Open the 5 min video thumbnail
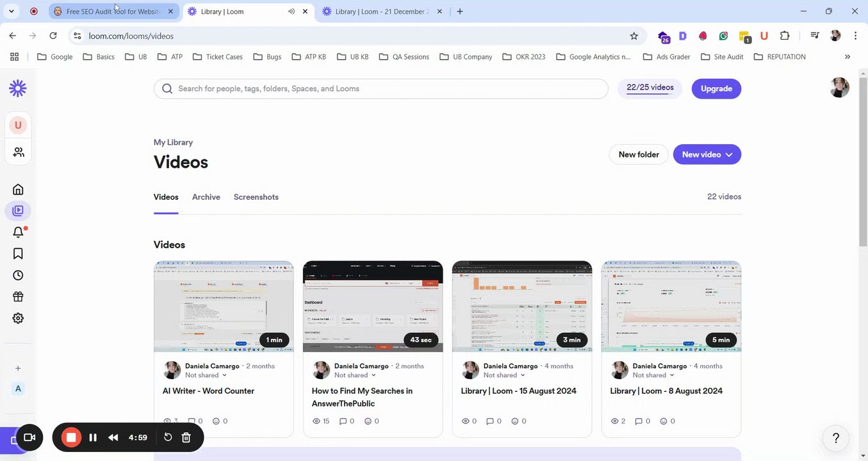 (671, 307)
